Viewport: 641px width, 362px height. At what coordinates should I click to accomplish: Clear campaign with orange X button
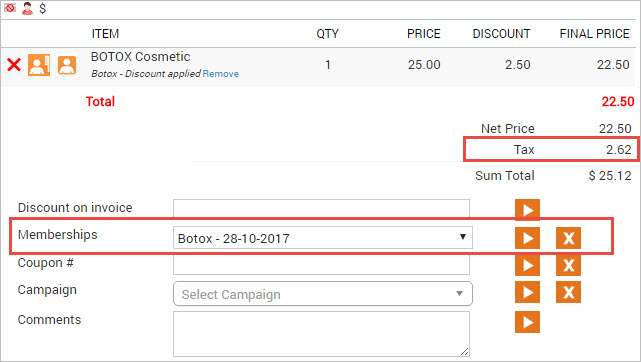click(x=568, y=292)
